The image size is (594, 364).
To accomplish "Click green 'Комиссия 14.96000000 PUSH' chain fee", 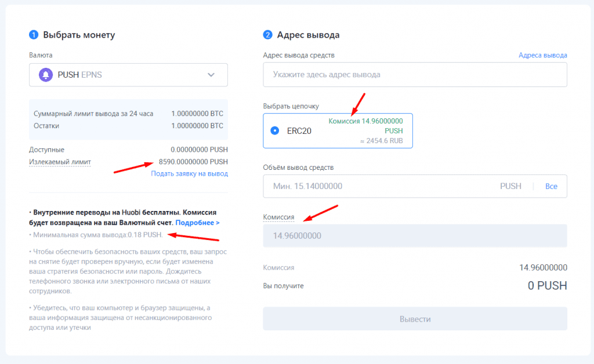I will coord(365,126).
